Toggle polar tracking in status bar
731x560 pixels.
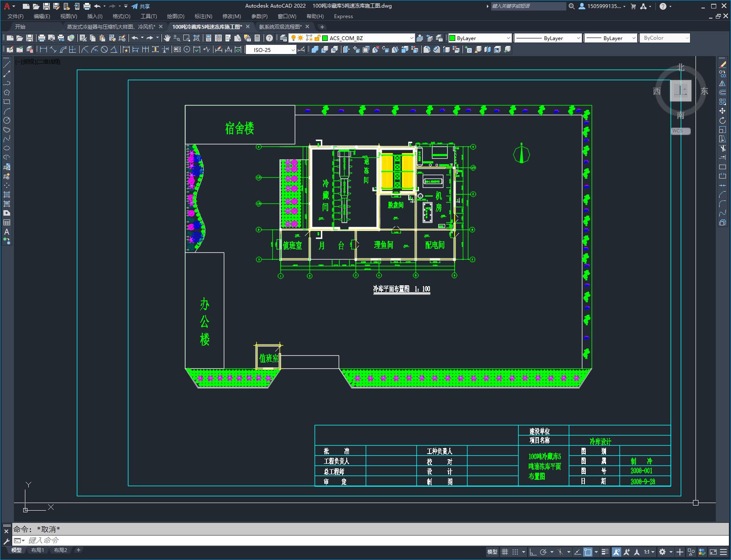tap(543, 552)
